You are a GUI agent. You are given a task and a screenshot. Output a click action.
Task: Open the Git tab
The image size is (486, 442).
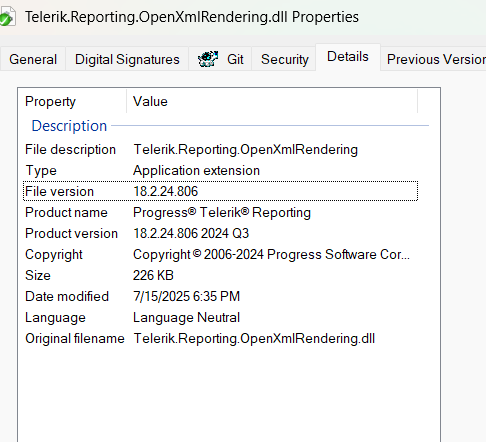click(x=220, y=59)
